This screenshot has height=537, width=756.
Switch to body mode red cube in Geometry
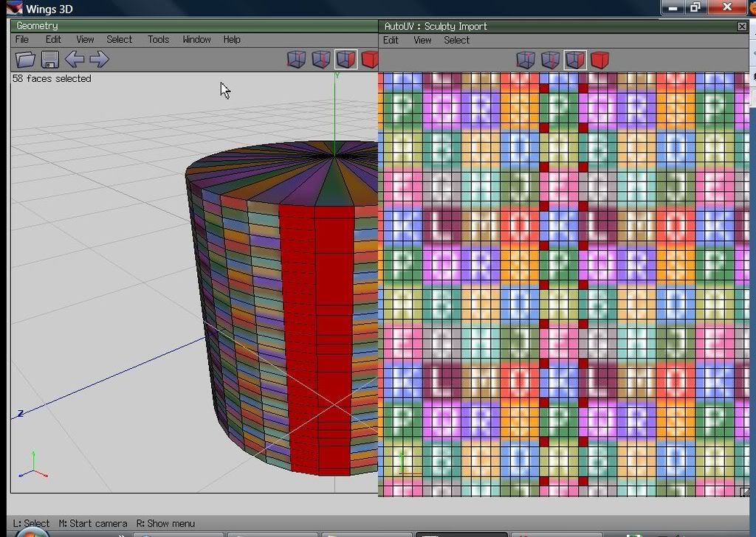(370, 60)
